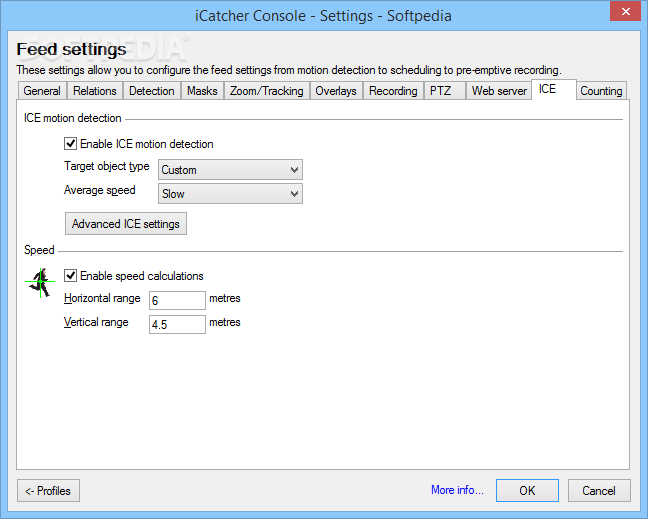Expand the Average speed dropdown
648x519 pixels.
[x=230, y=194]
